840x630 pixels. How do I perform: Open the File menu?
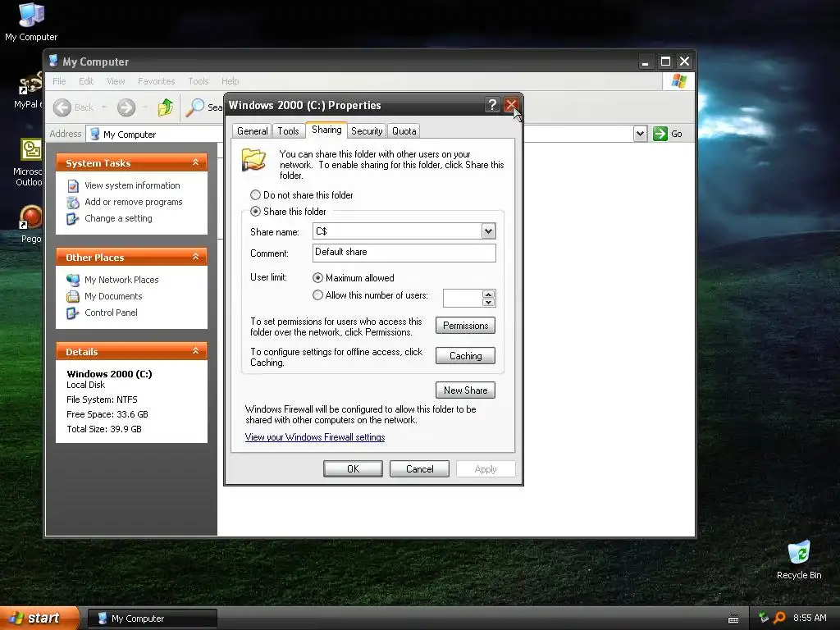coord(59,81)
